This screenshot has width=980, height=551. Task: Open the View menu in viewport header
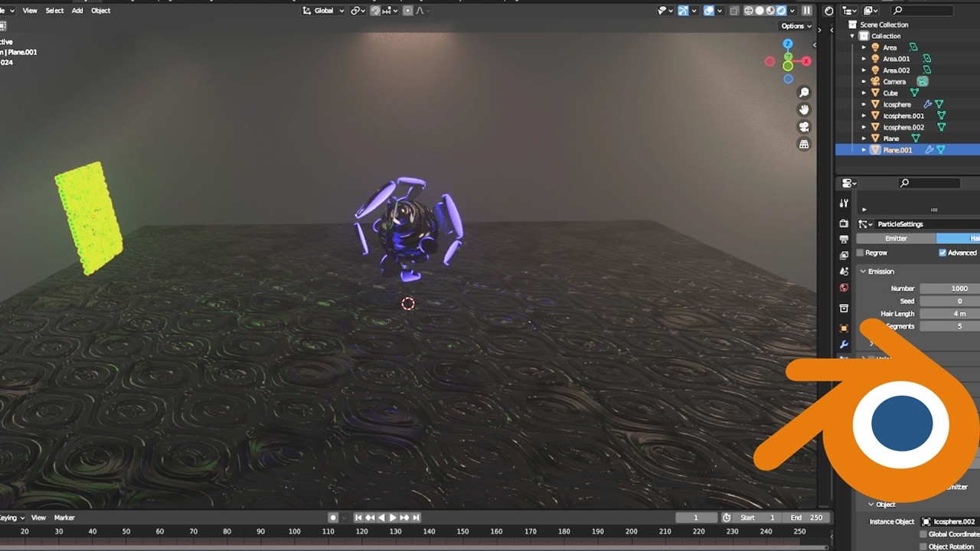(30, 11)
